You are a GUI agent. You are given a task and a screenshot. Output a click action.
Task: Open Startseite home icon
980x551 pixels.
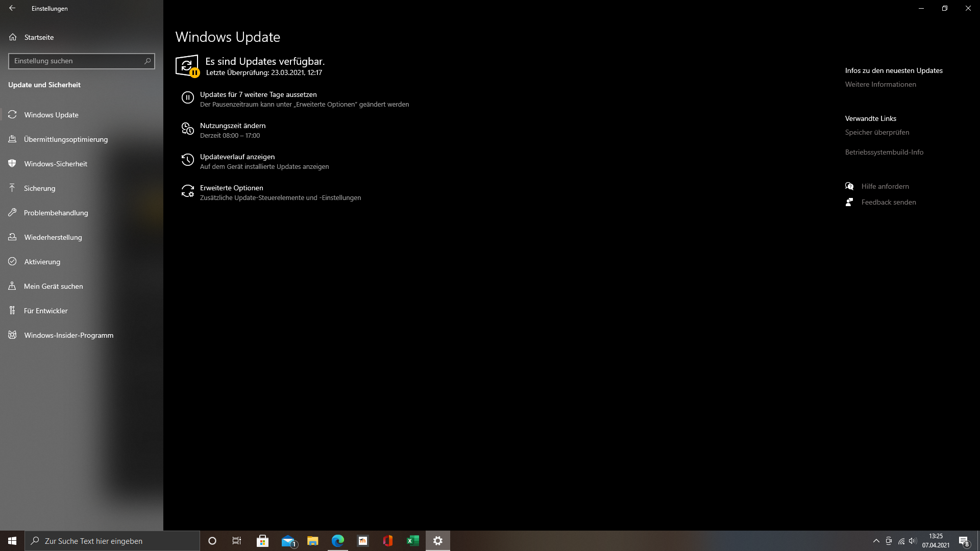click(13, 37)
